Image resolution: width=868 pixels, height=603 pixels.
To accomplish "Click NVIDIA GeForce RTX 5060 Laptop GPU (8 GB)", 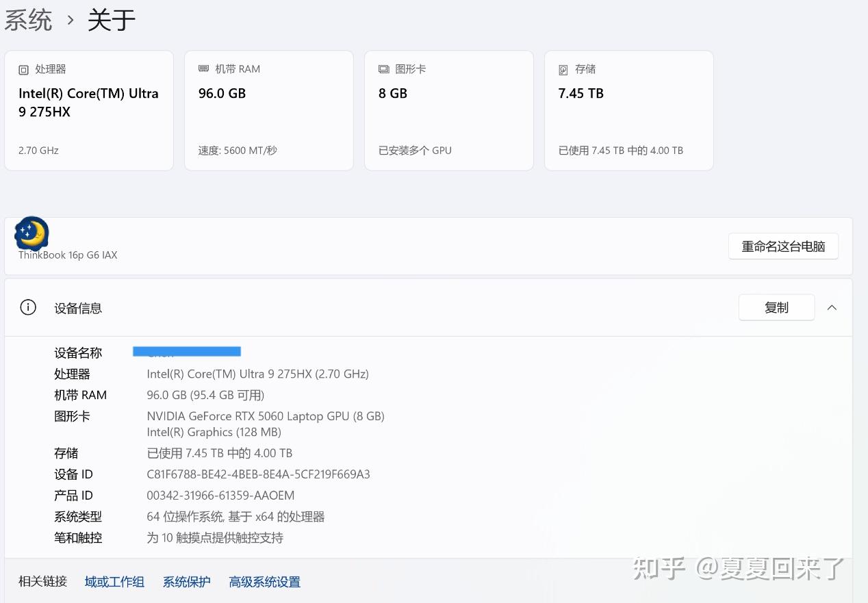I will (266, 416).
